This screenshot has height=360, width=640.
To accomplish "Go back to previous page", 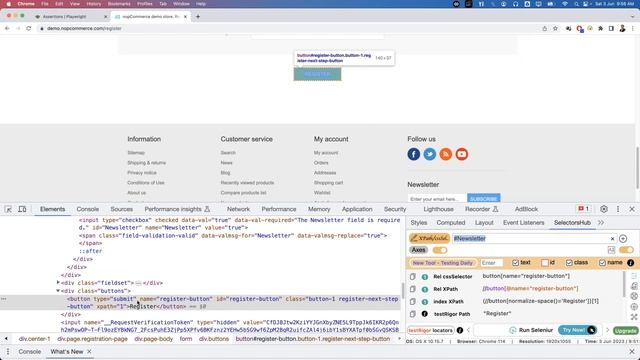I will click(7, 29).
